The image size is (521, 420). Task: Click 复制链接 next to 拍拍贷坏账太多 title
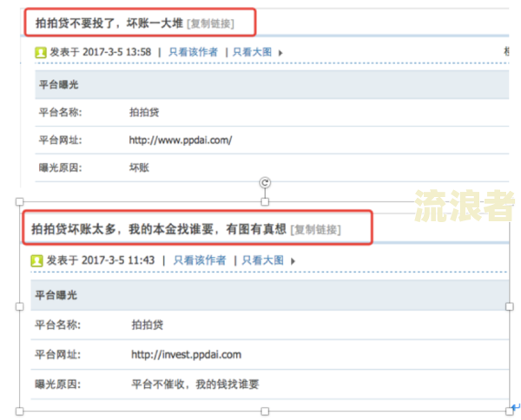[x=316, y=229]
